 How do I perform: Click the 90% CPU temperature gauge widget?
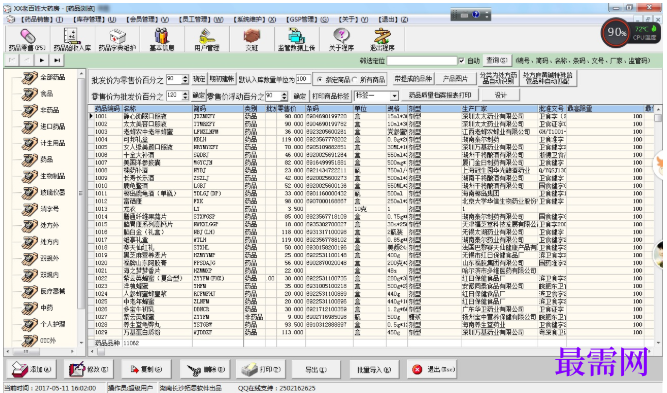[x=630, y=33]
